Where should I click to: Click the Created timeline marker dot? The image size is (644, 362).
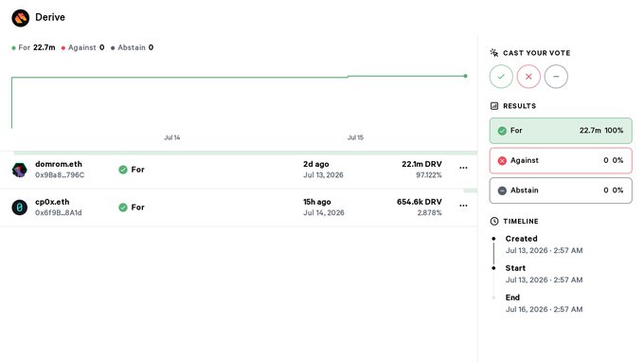[x=493, y=238]
